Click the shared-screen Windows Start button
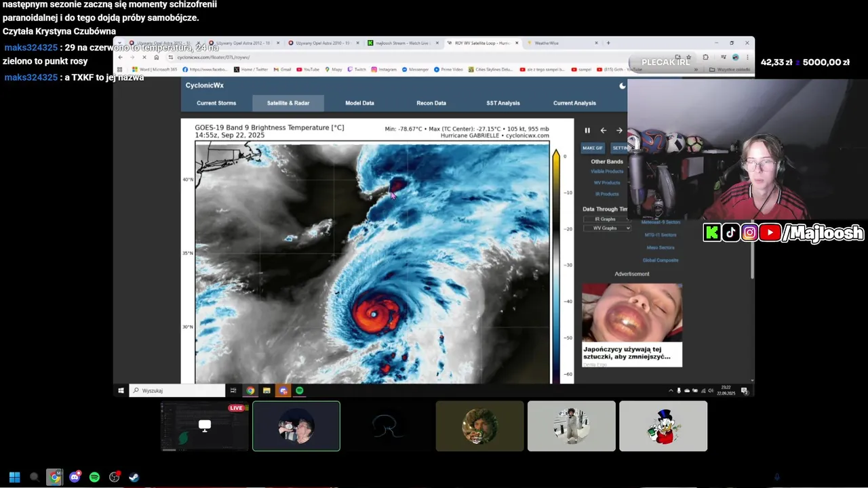 click(x=121, y=390)
